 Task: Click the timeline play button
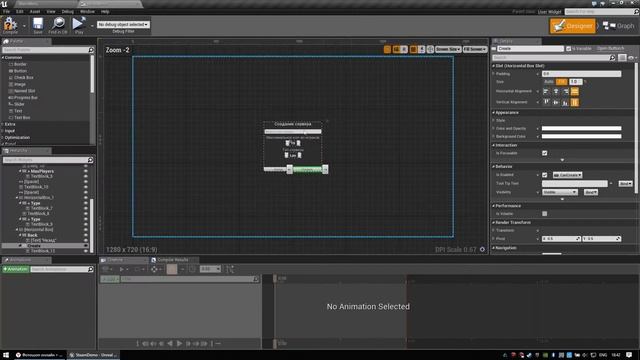pos(179,344)
